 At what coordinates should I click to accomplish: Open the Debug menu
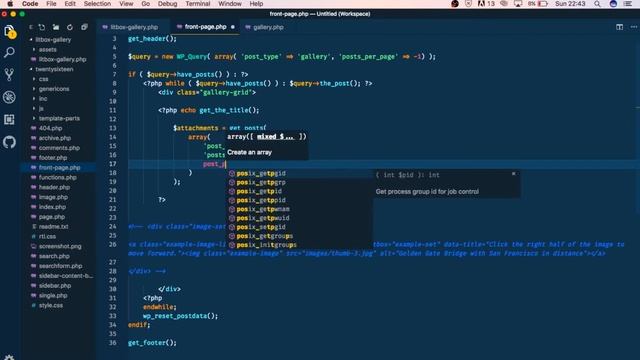pyautogui.click(x=167, y=4)
